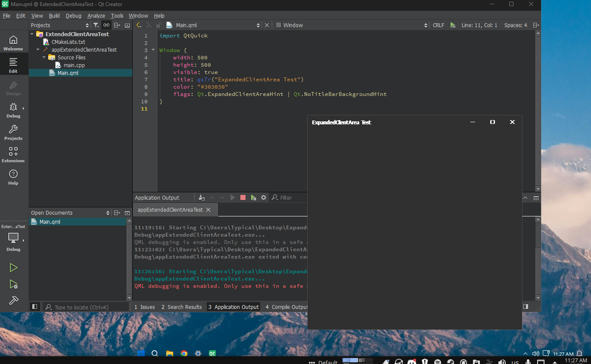
Task: Stop the running application
Action: click(x=243, y=198)
